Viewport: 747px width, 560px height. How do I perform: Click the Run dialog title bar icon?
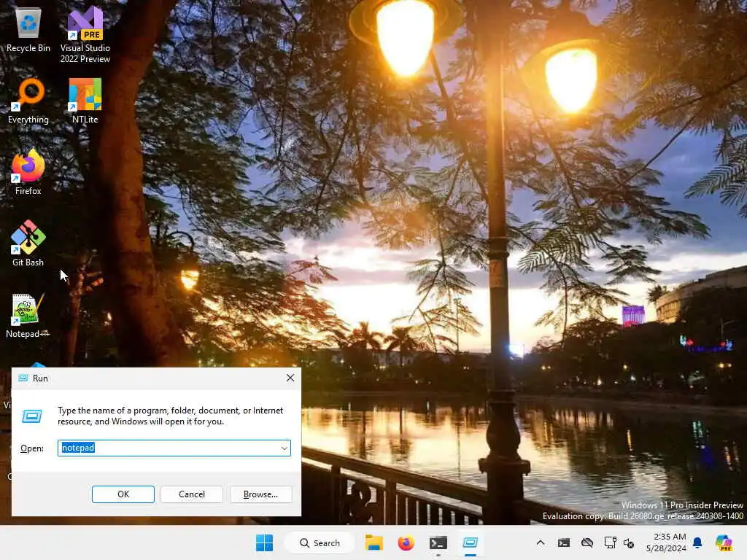click(x=23, y=378)
